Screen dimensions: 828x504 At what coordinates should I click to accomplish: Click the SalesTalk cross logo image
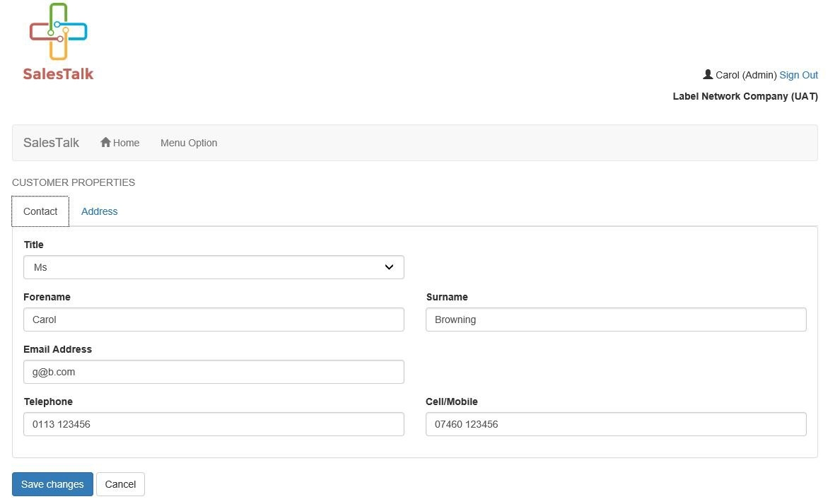[x=58, y=32]
